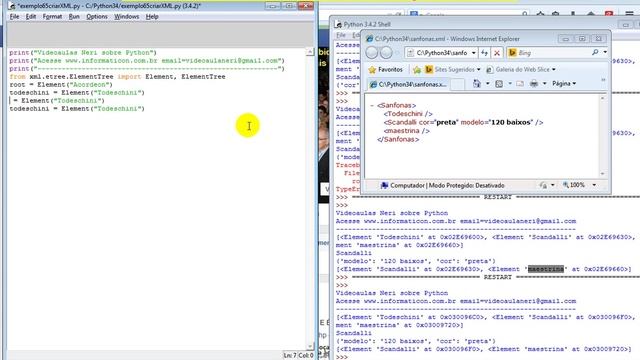This screenshot has height=360, width=640.
Task: Click the Scandalli element in XML view
Action: (x=463, y=122)
